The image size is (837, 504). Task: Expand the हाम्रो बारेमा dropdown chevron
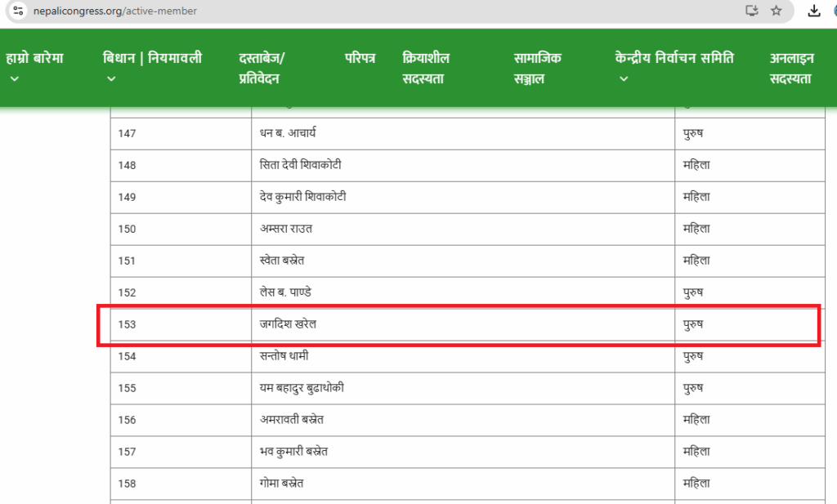(14, 79)
